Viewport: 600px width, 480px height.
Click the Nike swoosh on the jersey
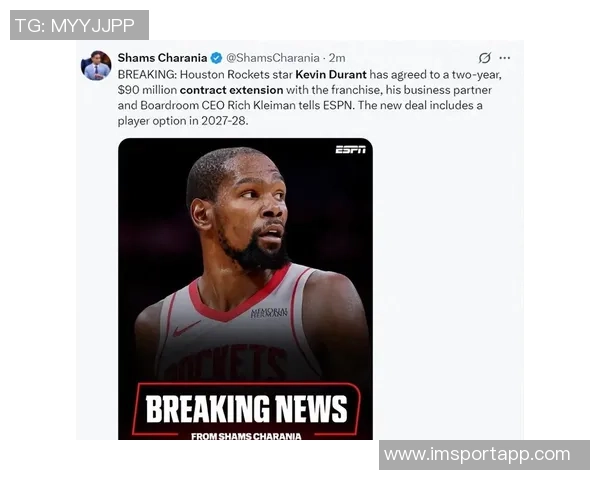pos(186,329)
